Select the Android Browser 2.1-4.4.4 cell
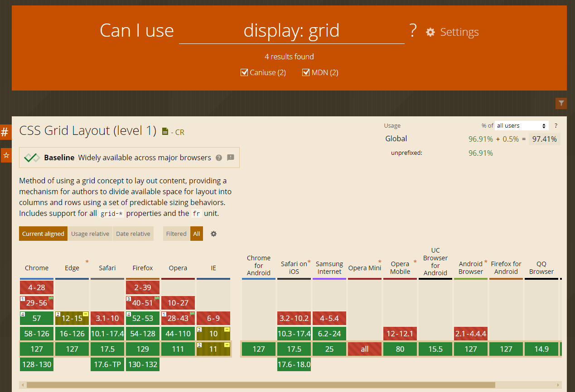Screen dimensions: 575x392 coord(471,334)
